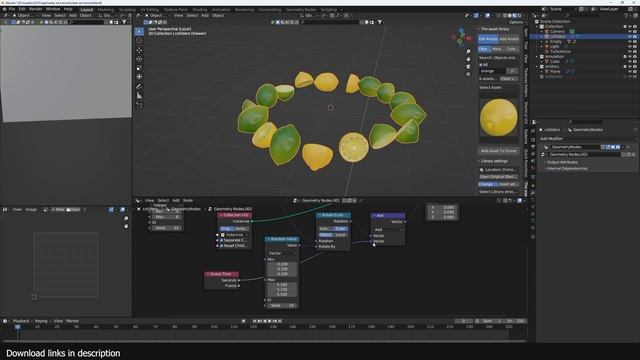Select the Transform tool in viewport toolbar
This screenshot has height=360, width=640.
pyautogui.click(x=140, y=77)
